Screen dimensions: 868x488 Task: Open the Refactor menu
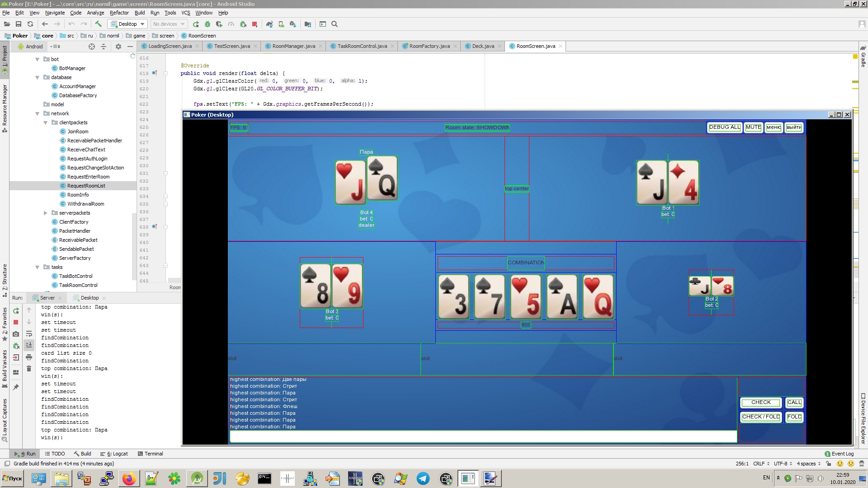(x=119, y=13)
